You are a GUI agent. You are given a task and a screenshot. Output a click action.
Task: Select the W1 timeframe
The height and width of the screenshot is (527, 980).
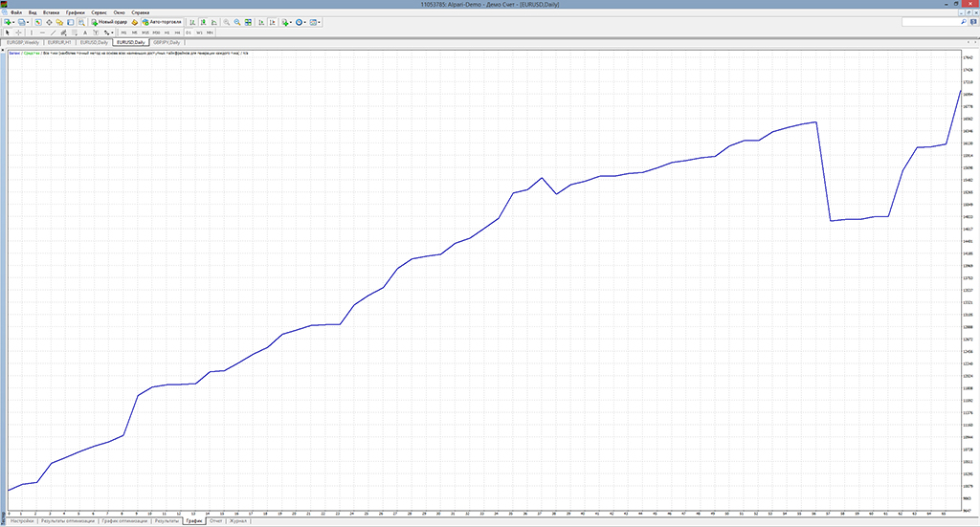point(199,33)
